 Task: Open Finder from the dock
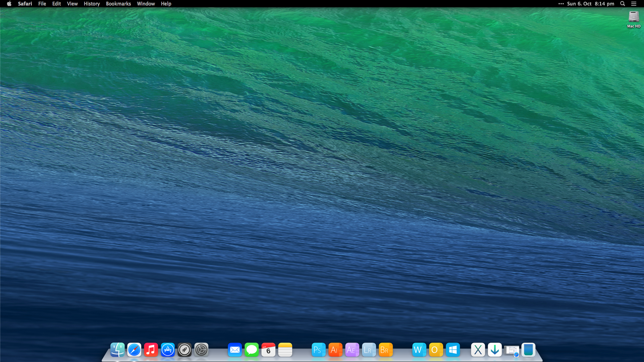click(117, 350)
